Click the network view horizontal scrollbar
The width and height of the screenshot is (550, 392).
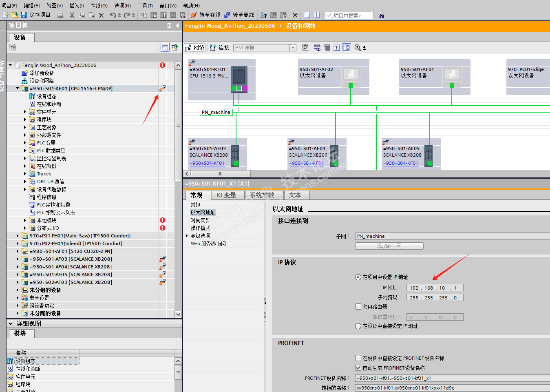point(221,174)
